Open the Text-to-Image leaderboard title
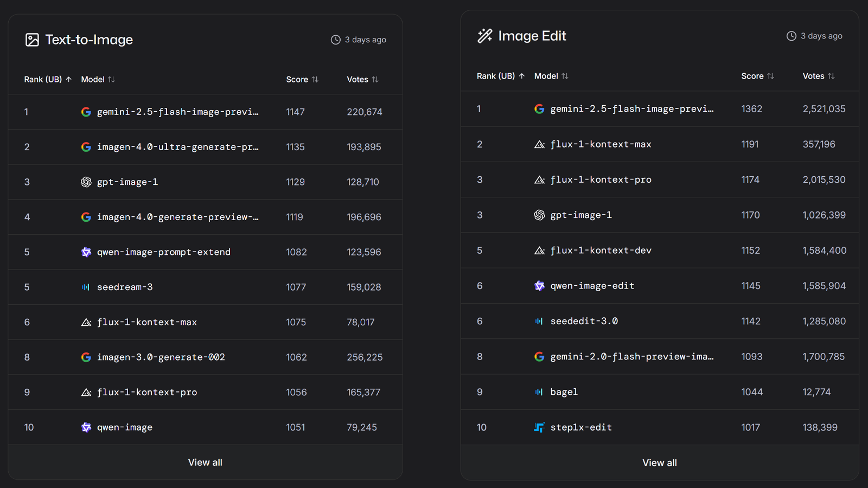 (89, 40)
